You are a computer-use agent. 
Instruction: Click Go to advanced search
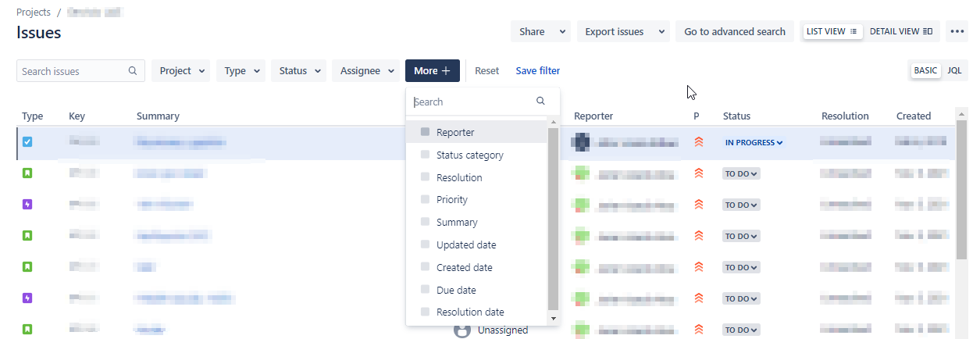click(735, 32)
